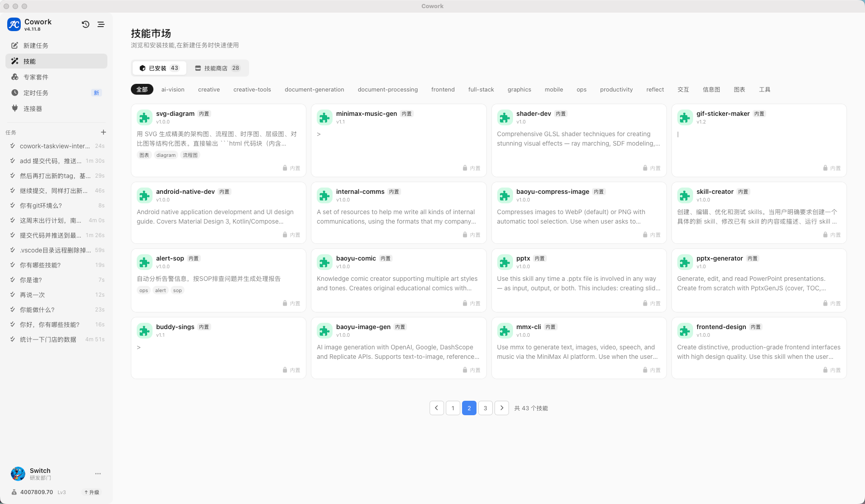Click the 新建任务 compose icon
The height and width of the screenshot is (504, 865).
pos(15,46)
